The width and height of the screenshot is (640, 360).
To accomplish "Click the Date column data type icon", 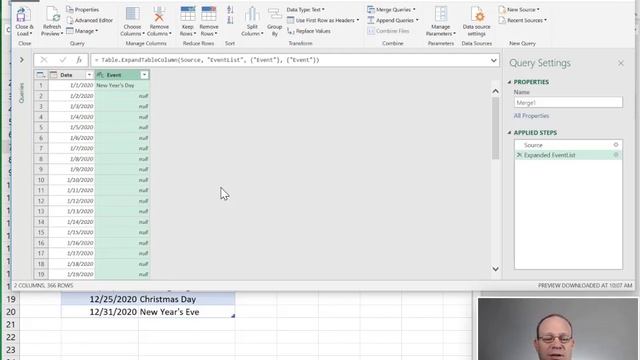I will coord(53,75).
